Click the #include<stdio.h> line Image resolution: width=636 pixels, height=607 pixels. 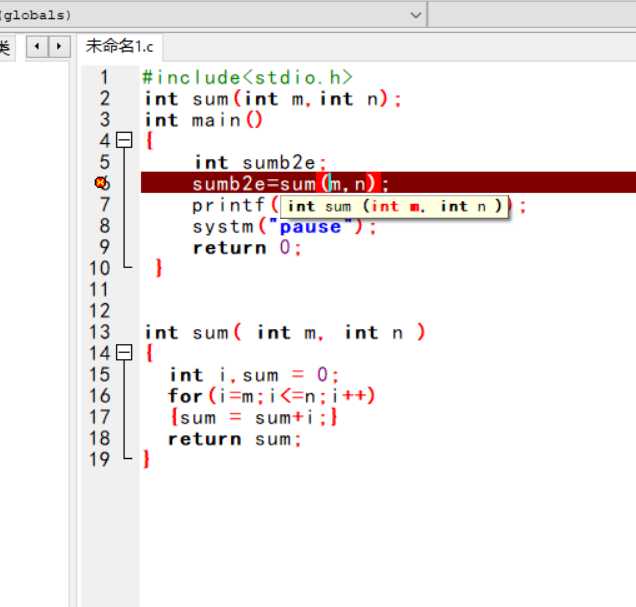[247, 77]
